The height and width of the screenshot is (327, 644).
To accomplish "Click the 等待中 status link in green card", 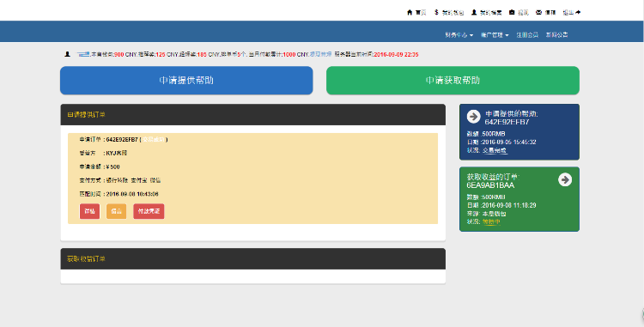I will tap(491, 221).
